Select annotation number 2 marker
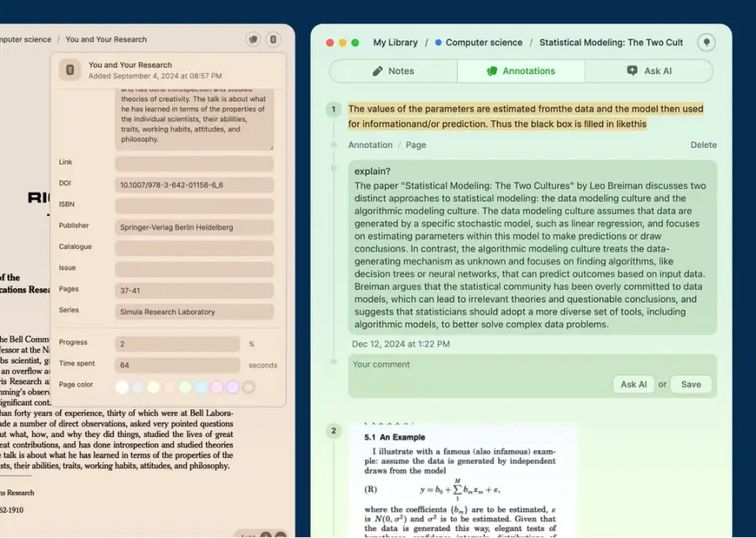Viewport: 756px width, 538px height. [x=333, y=430]
